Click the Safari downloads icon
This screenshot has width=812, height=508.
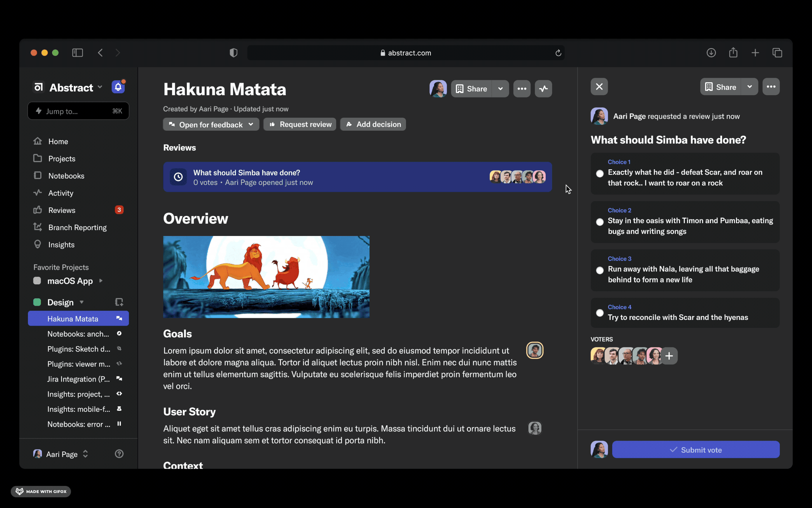pyautogui.click(x=711, y=53)
